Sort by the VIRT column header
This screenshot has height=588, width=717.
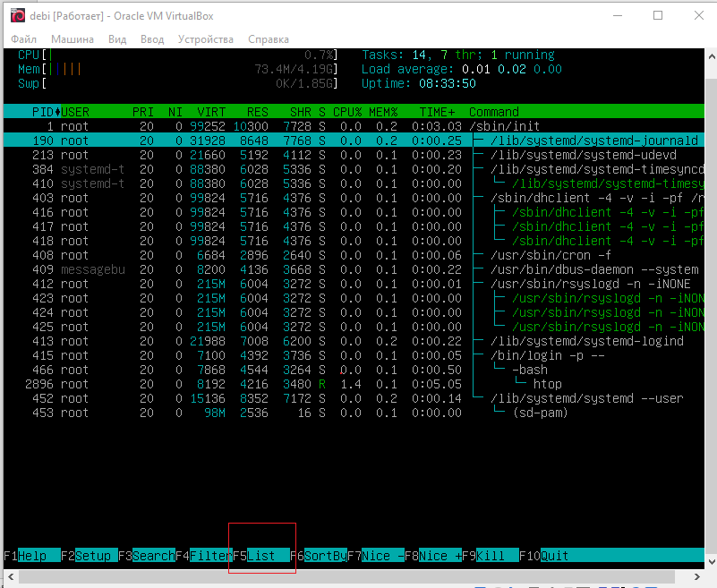click(x=211, y=112)
